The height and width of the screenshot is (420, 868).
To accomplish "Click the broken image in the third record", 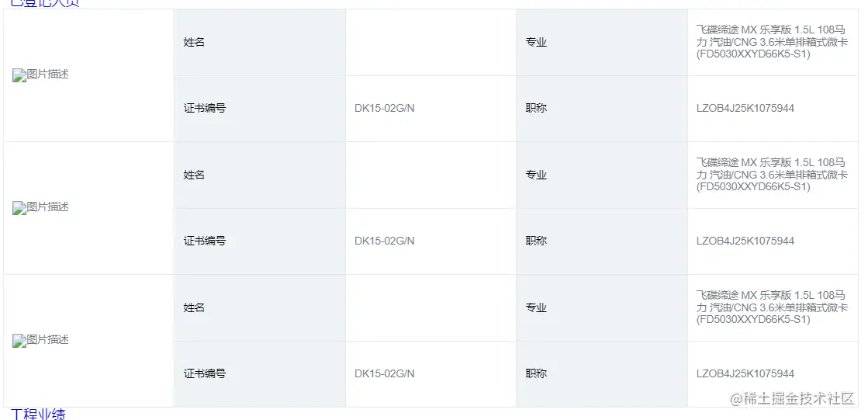I will (x=41, y=340).
